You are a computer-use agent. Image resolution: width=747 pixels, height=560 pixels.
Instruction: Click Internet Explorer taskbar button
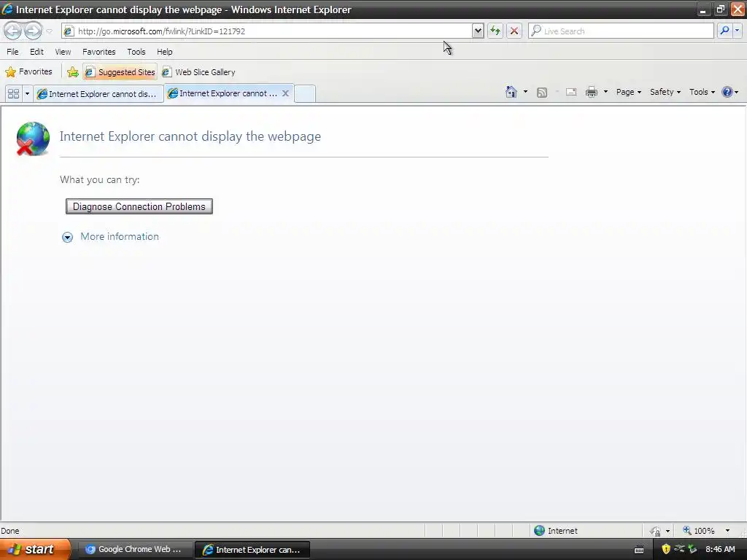click(x=252, y=550)
